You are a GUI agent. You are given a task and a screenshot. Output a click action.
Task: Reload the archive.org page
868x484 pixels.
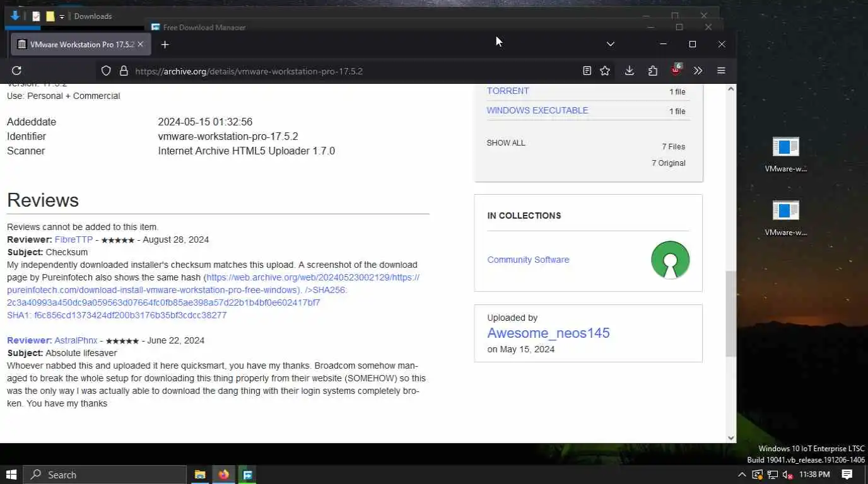[17, 71]
